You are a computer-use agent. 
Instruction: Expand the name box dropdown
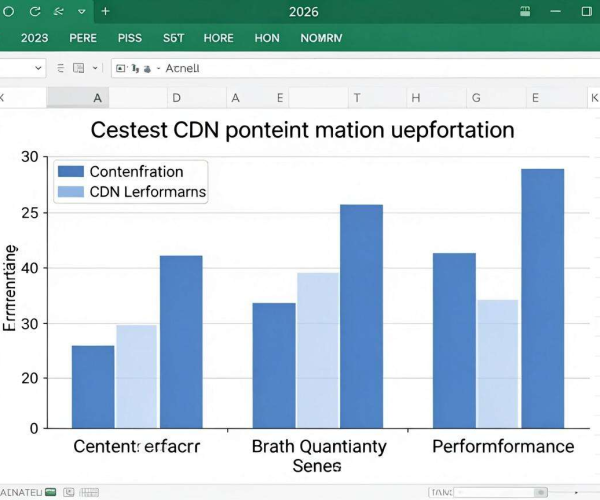click(x=38, y=68)
